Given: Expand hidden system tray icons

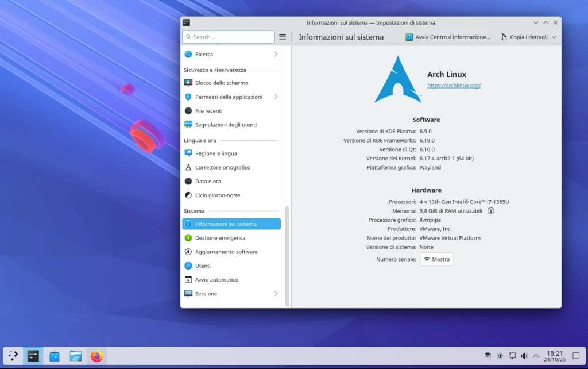Looking at the screenshot, I should click(536, 355).
